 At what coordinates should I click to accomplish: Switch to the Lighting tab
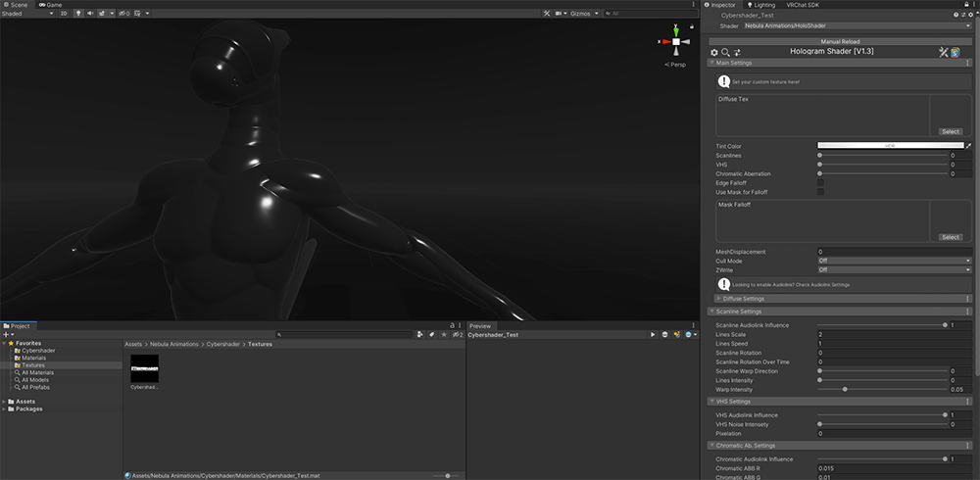pos(762,5)
